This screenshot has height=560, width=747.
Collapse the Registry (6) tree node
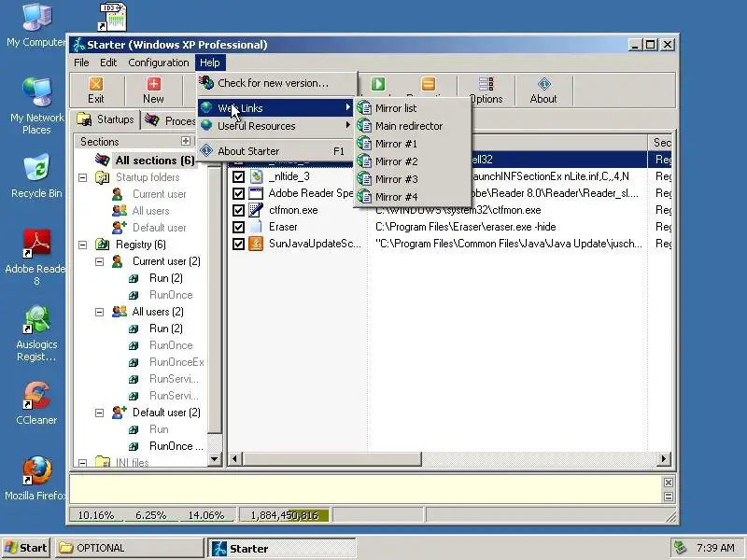[82, 245]
